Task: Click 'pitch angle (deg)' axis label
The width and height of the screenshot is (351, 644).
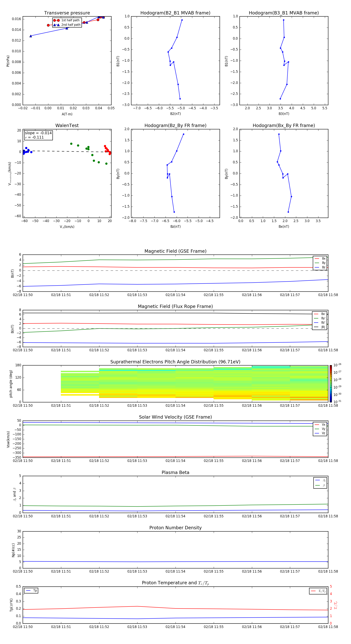Action: click(11, 384)
